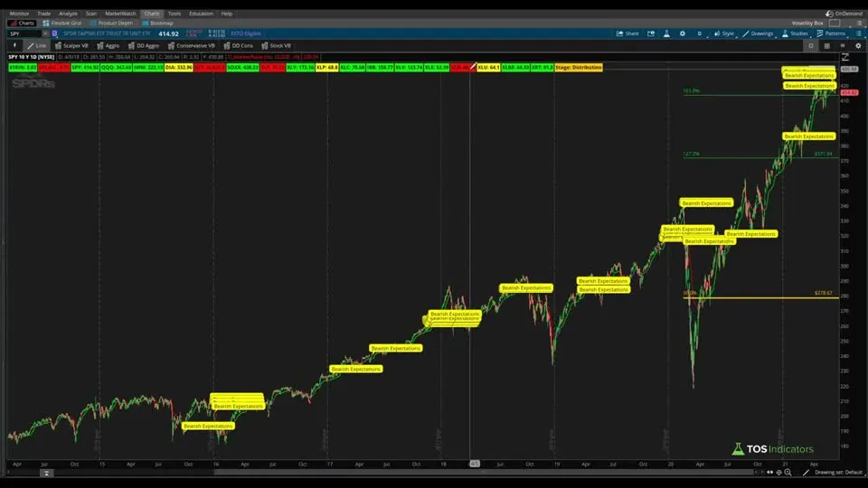
Task: Apply the Conservative VB study set
Action: (192, 46)
